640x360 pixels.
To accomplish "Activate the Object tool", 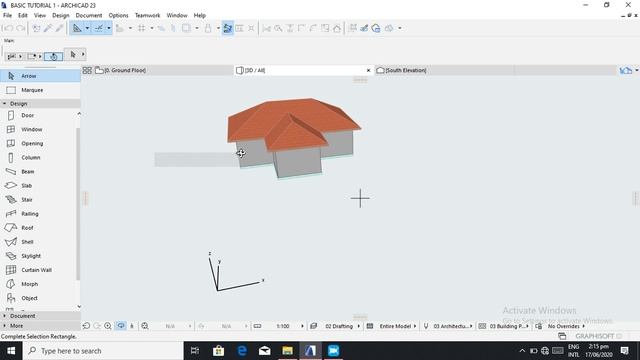I will pos(38,298).
